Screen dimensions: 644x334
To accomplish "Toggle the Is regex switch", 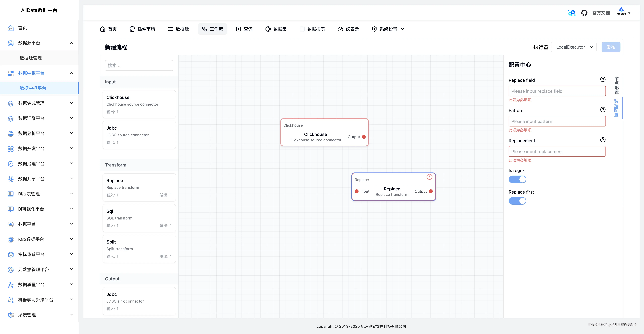I will pos(517,179).
